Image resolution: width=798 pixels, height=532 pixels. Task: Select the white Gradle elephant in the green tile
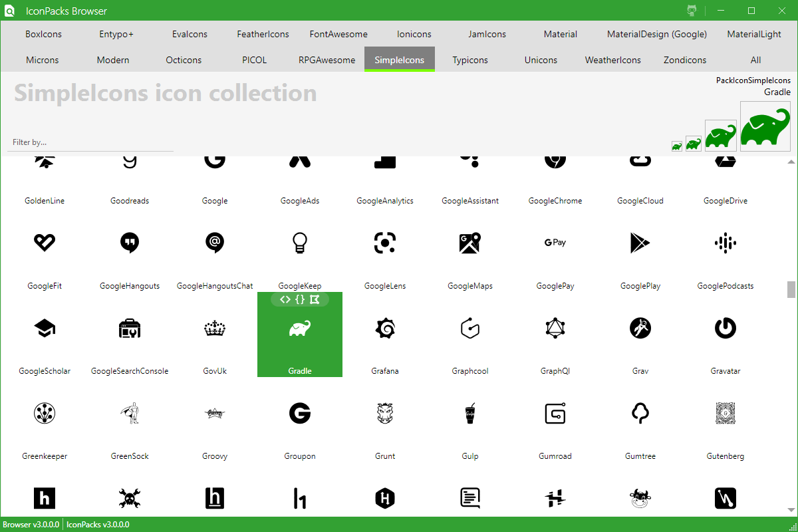(x=300, y=329)
